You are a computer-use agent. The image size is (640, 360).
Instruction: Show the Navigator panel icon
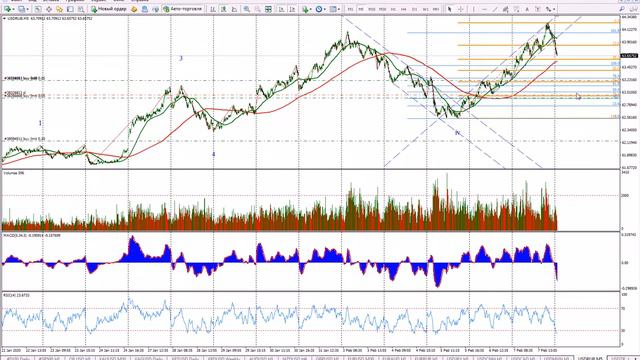[x=59, y=9]
